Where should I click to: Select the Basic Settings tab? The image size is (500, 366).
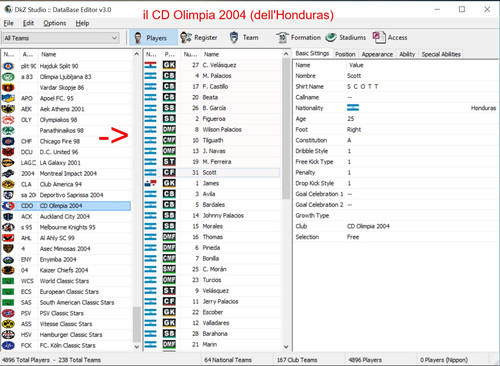pos(312,53)
